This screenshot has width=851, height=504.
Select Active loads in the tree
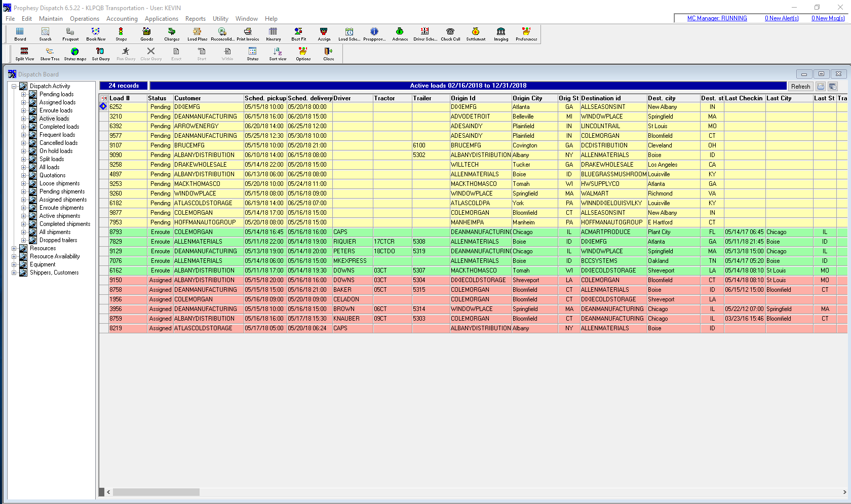(x=54, y=119)
